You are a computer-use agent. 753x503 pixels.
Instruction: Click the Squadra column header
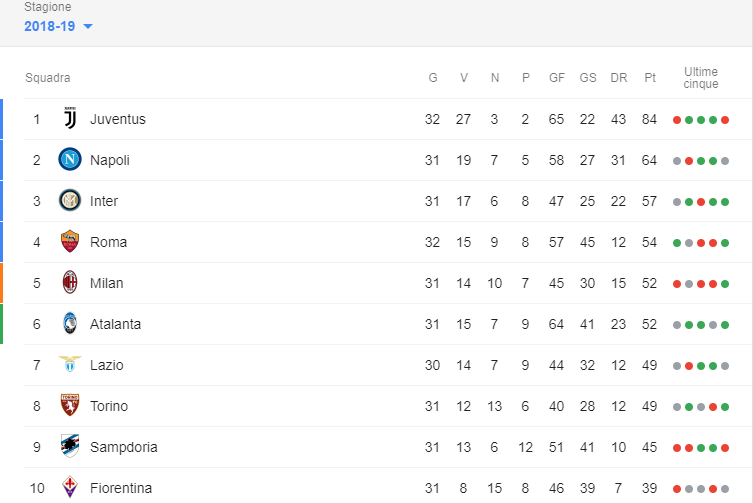[x=48, y=78]
